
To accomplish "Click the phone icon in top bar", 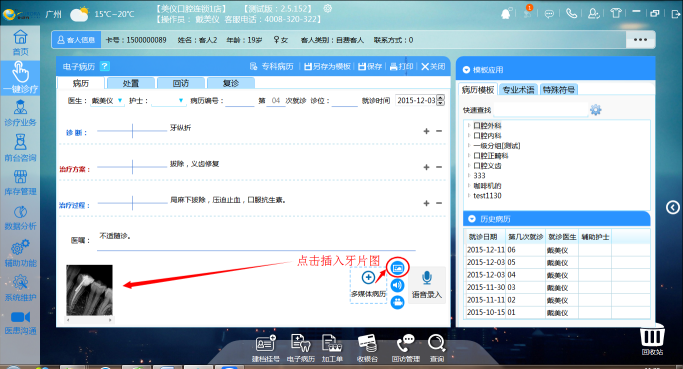I will 571,14.
